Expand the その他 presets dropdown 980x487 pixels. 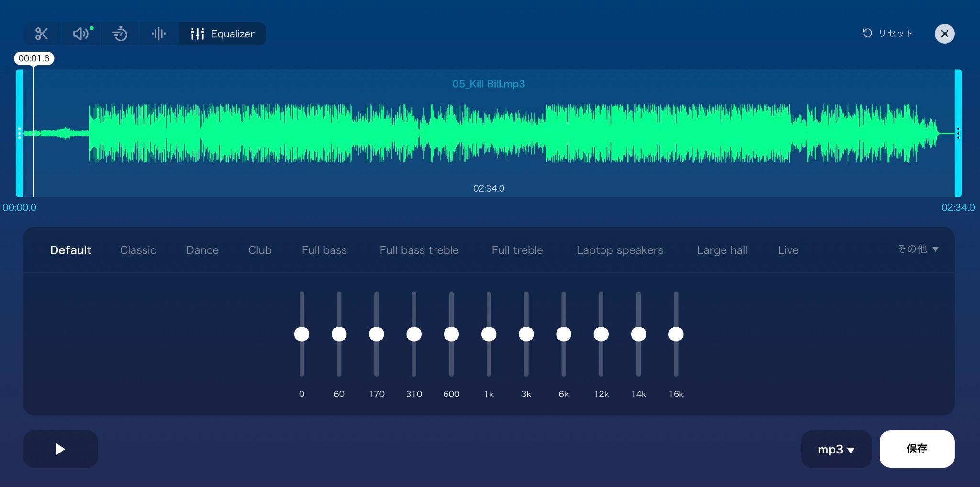tap(917, 249)
